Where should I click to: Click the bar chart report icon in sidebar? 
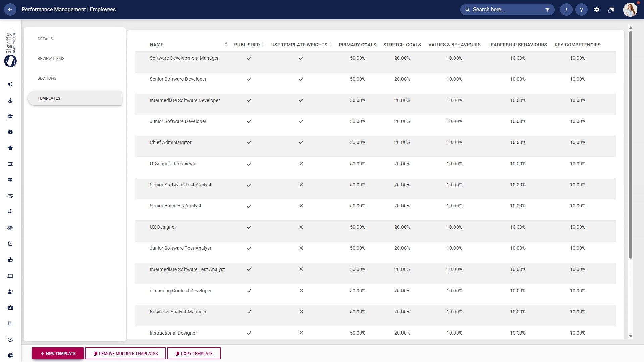click(x=10, y=323)
